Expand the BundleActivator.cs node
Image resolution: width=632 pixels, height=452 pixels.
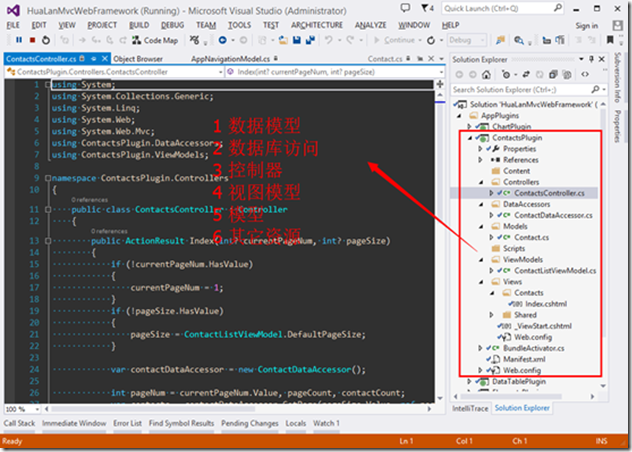480,348
